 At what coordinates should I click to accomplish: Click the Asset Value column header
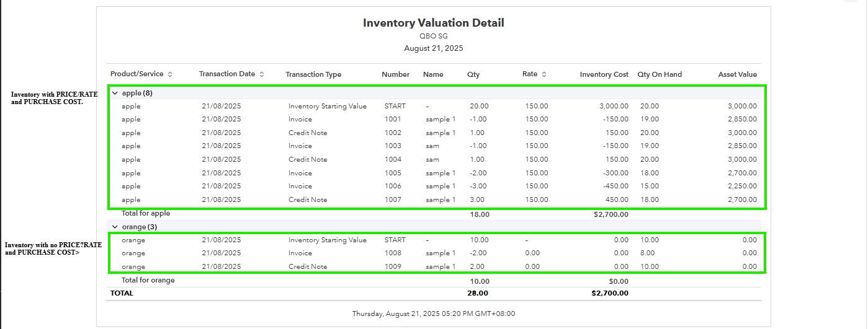tap(737, 74)
